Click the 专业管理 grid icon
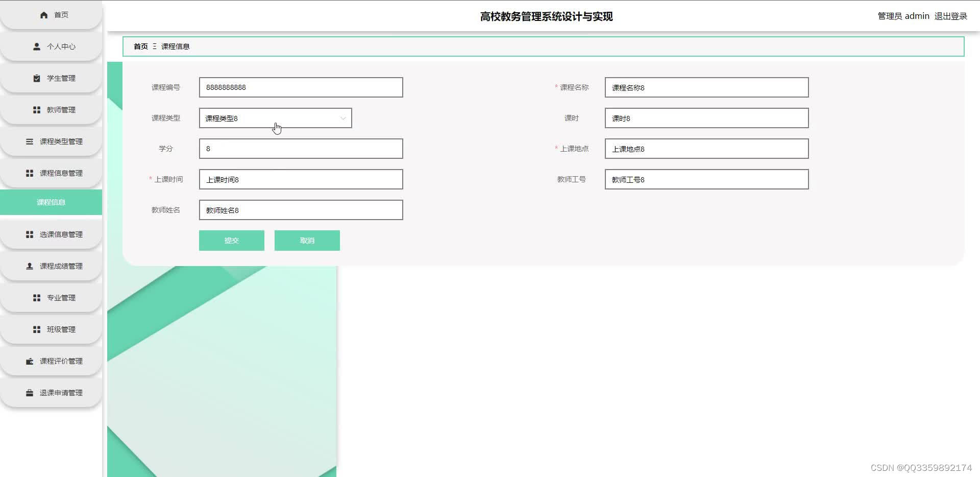980x477 pixels. (37, 298)
